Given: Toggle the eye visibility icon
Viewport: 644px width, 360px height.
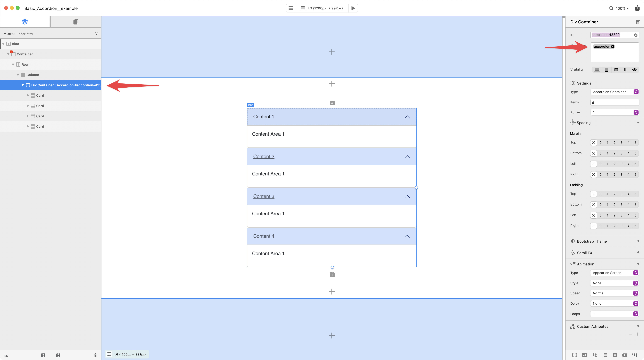Looking at the screenshot, I should [x=635, y=70].
